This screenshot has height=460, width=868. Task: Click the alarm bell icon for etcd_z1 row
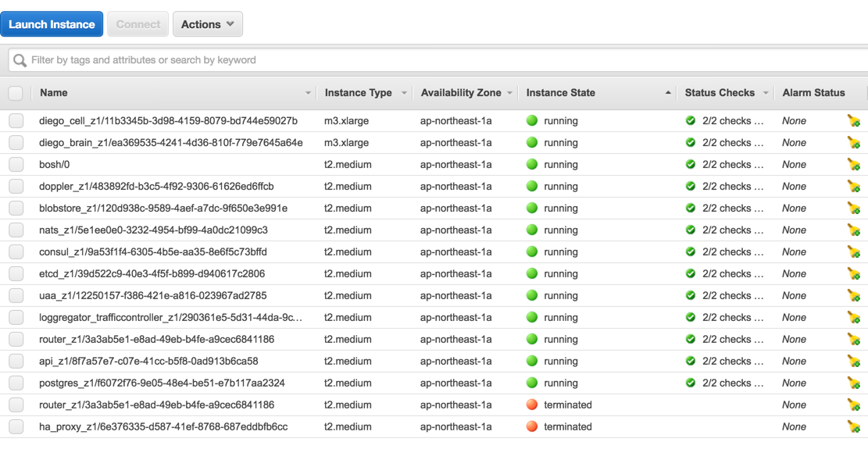point(854,274)
